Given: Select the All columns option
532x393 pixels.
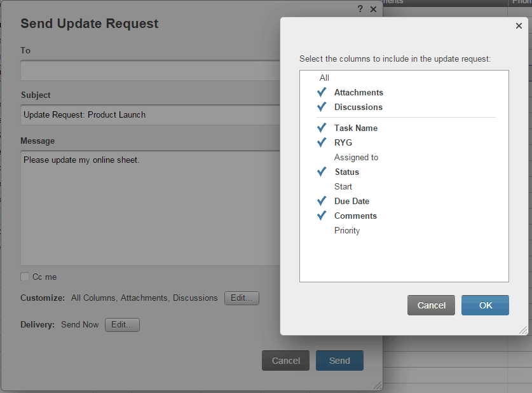Looking at the screenshot, I should click(324, 78).
